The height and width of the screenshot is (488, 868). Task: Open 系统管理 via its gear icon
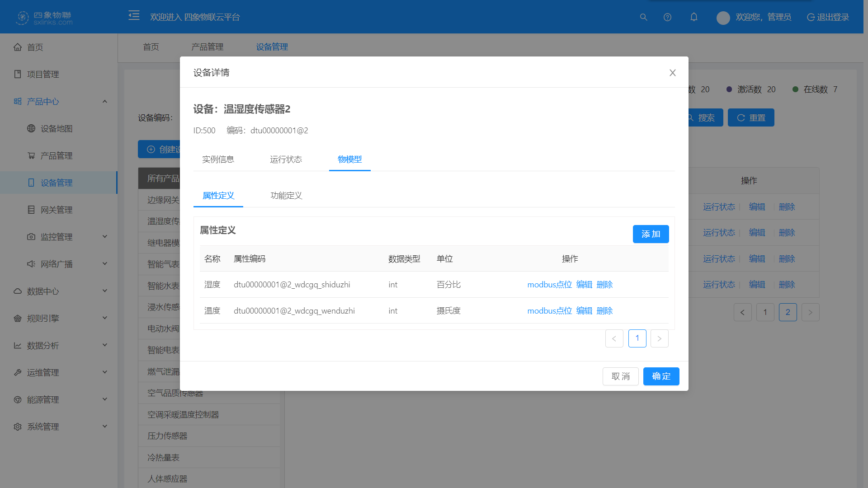pos(18,426)
